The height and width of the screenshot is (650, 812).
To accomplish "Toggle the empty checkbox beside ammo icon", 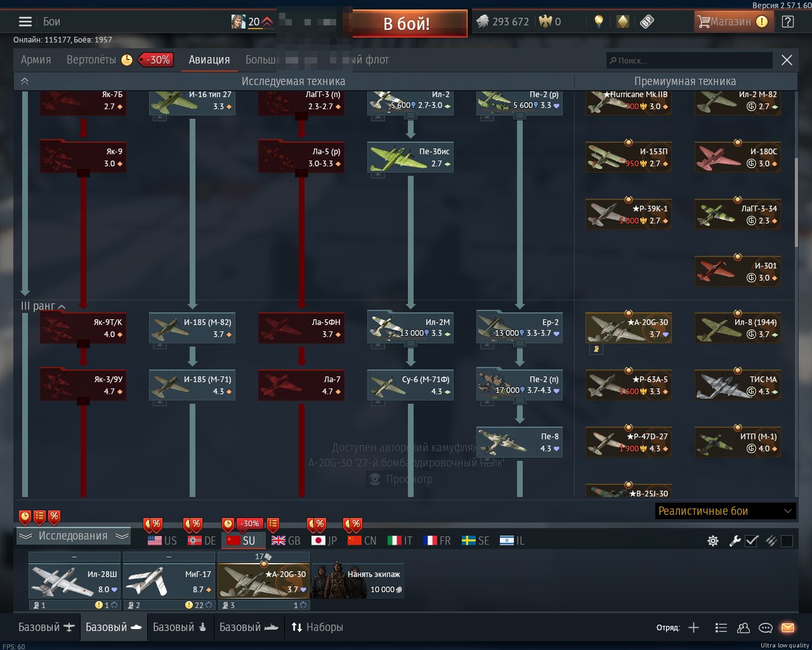I will (787, 541).
